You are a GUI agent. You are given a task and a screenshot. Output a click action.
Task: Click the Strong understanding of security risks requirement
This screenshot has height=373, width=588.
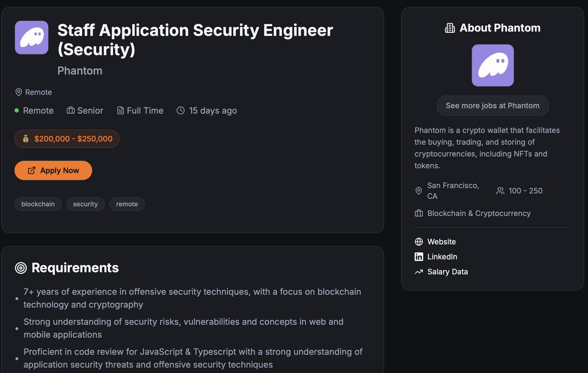[184, 328]
